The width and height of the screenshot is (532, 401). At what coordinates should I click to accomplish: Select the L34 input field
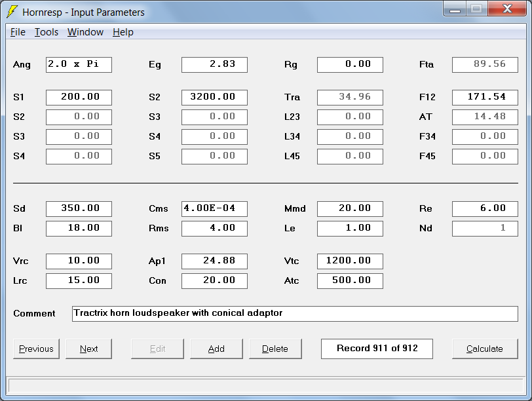[350, 137]
